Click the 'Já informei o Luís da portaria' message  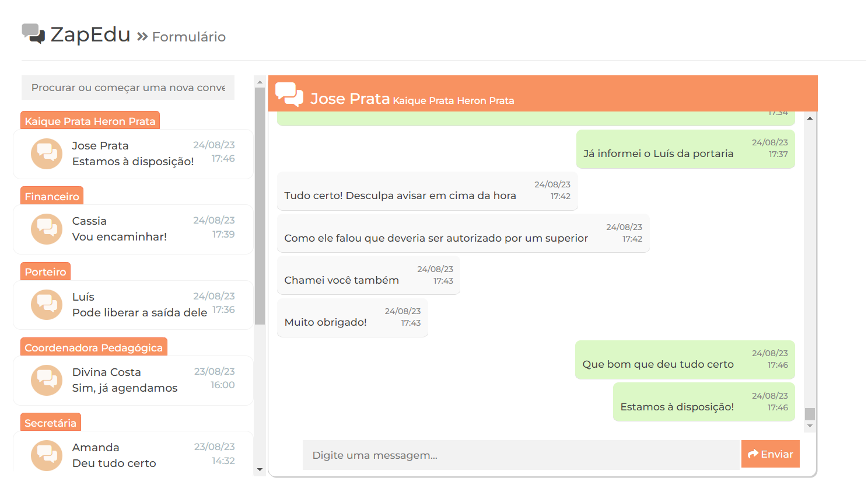point(685,149)
